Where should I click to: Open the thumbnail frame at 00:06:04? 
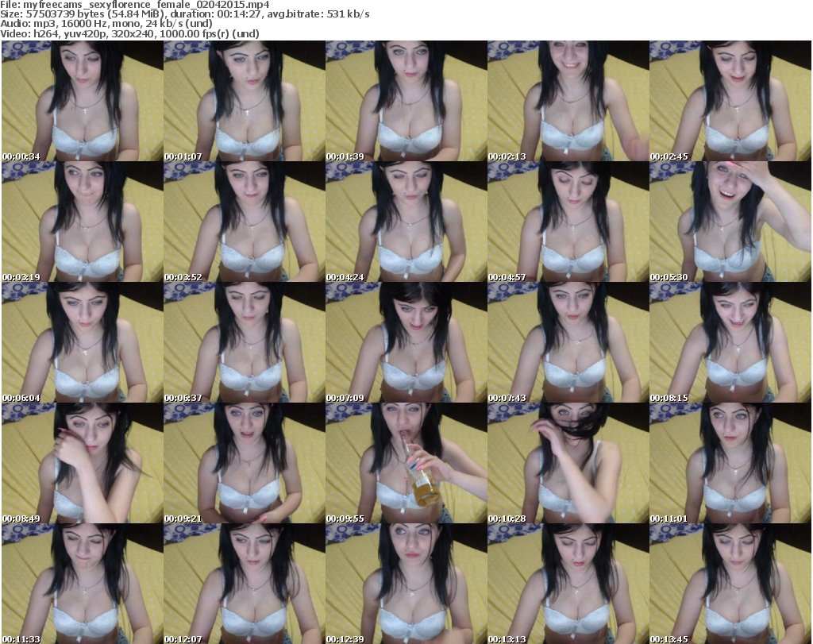[x=83, y=343]
